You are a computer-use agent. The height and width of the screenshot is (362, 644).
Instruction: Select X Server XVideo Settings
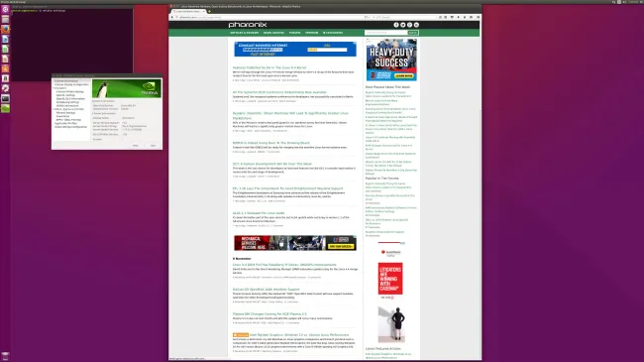click(x=69, y=91)
